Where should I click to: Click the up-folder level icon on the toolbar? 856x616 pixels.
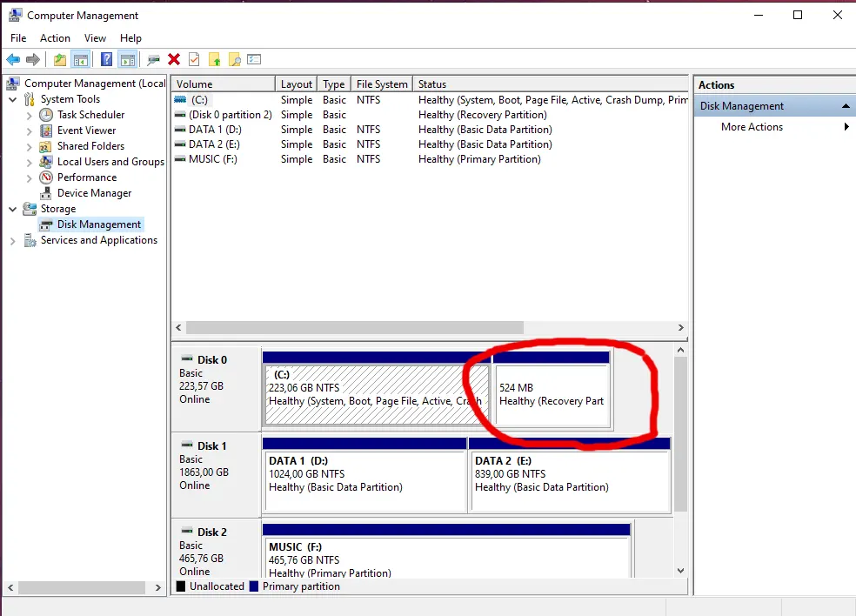(58, 59)
